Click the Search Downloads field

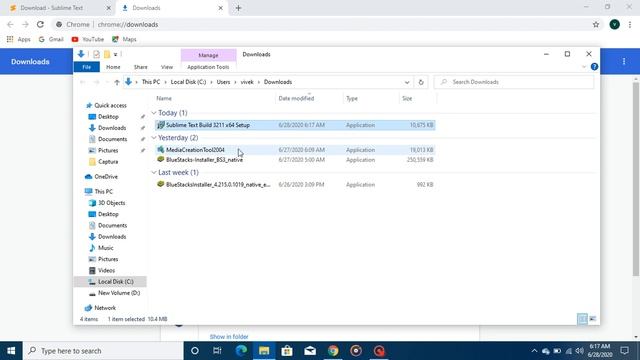coord(514,82)
